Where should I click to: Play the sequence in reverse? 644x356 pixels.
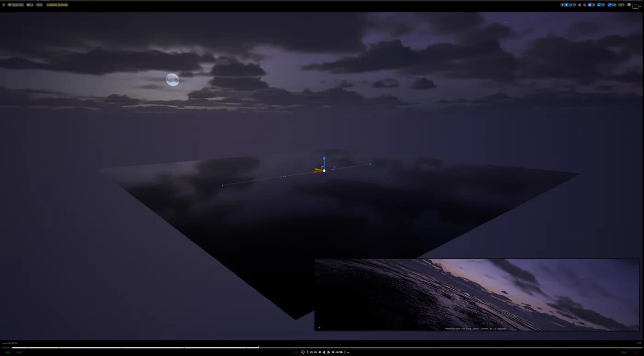[x=324, y=352]
